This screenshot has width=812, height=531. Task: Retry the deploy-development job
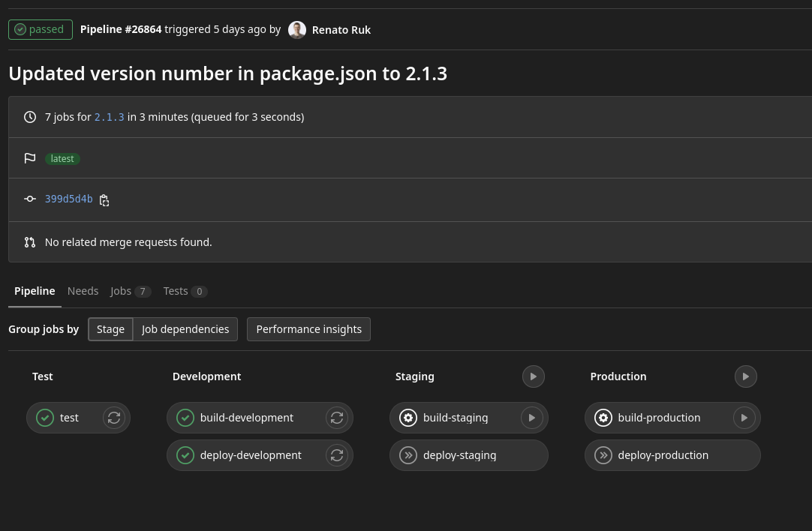337,455
